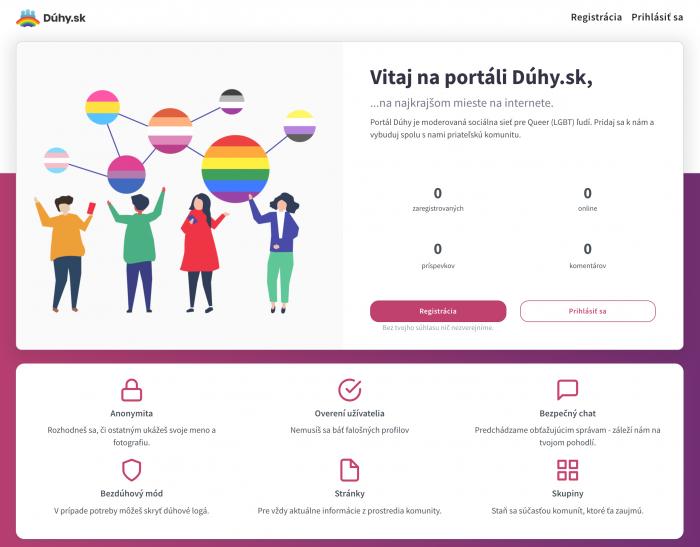Click the outlined Prihlásiť sa button
Image resolution: width=700 pixels, height=547 pixels.
tap(588, 311)
